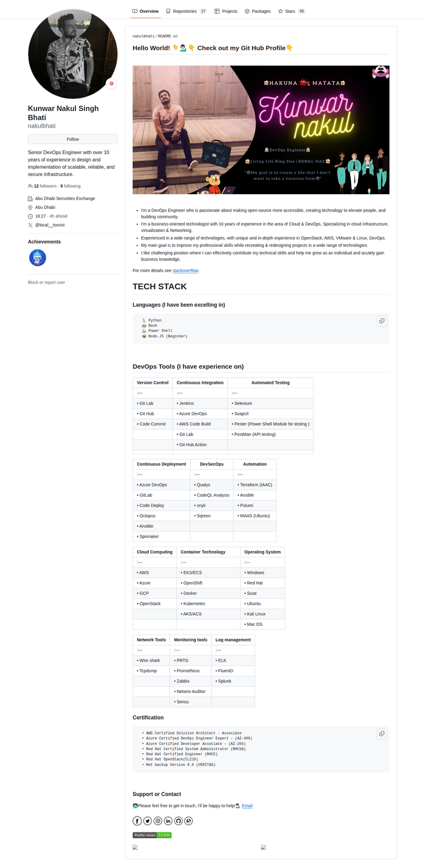The width and height of the screenshot is (425, 868).
Task: Click the Terraform (IAAC) table cell
Action: click(x=254, y=485)
